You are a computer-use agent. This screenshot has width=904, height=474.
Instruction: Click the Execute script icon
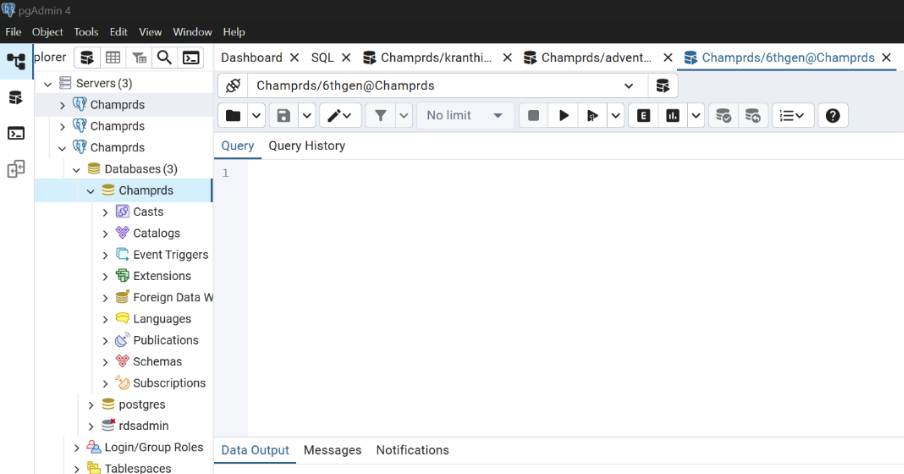(592, 116)
